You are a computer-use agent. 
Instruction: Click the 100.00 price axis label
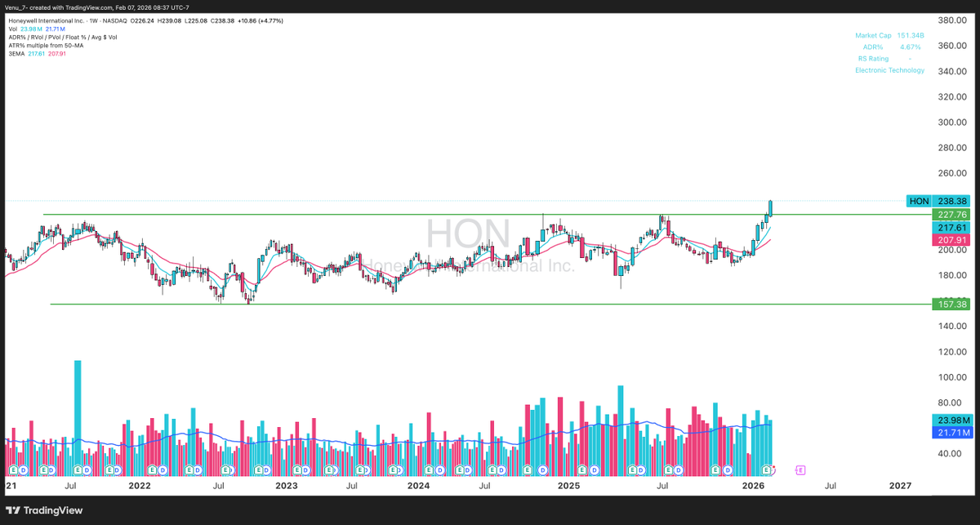(x=953, y=377)
